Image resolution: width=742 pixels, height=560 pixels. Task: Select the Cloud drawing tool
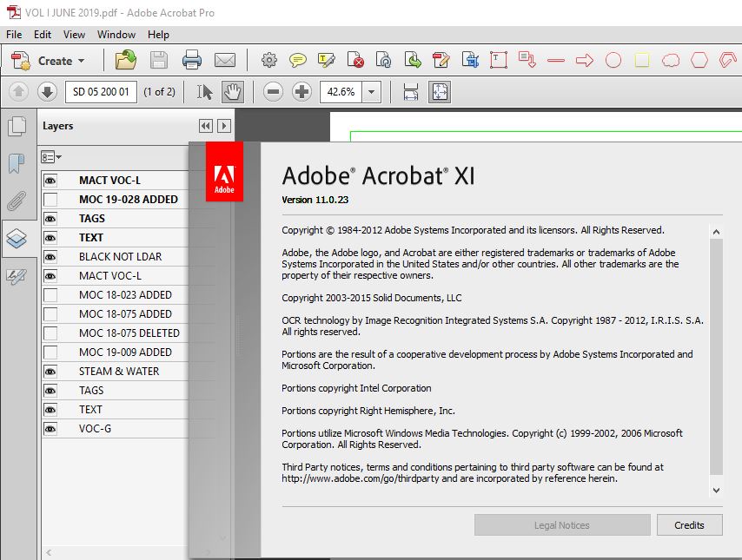point(671,61)
